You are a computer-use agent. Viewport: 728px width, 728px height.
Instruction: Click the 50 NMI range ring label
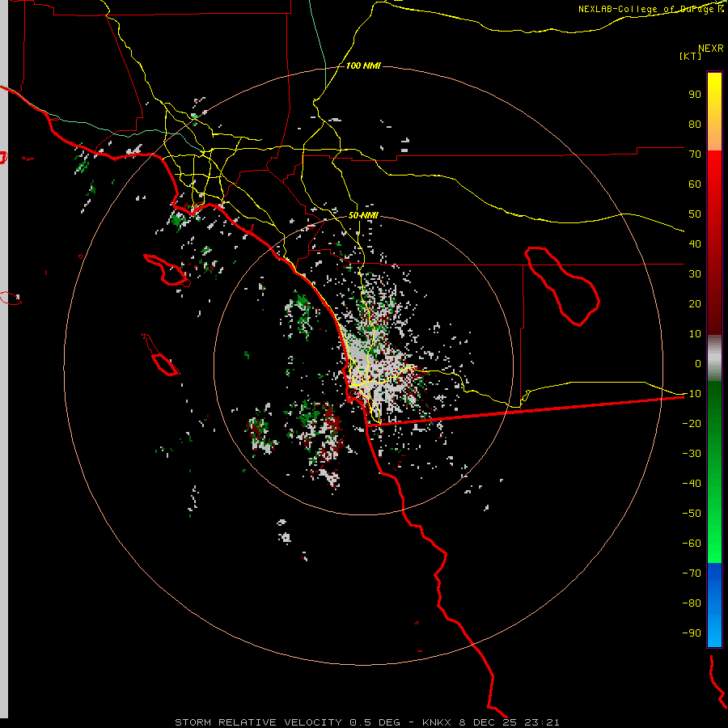(x=363, y=215)
